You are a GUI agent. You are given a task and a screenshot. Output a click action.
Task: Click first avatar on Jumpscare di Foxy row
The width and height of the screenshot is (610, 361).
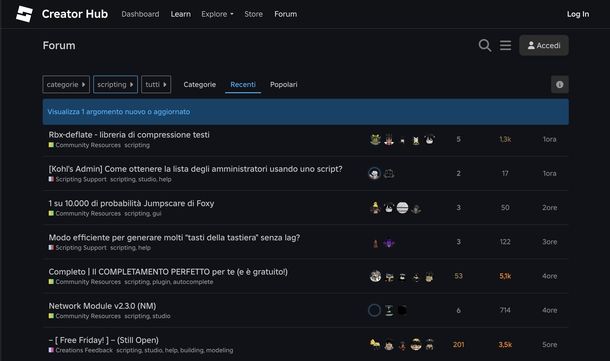pos(375,208)
